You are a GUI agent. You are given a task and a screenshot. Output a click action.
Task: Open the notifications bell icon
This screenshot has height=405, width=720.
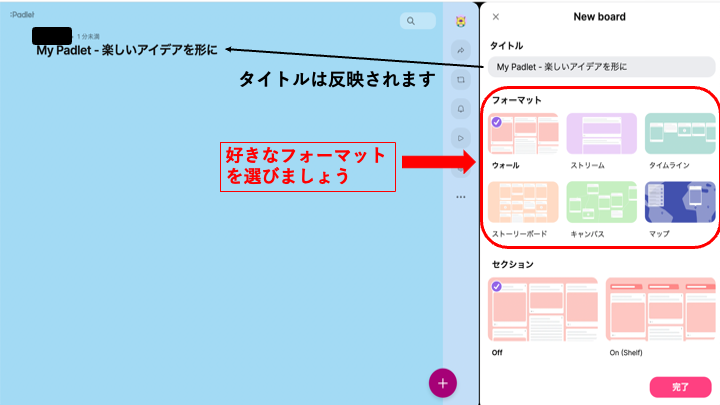click(460, 108)
